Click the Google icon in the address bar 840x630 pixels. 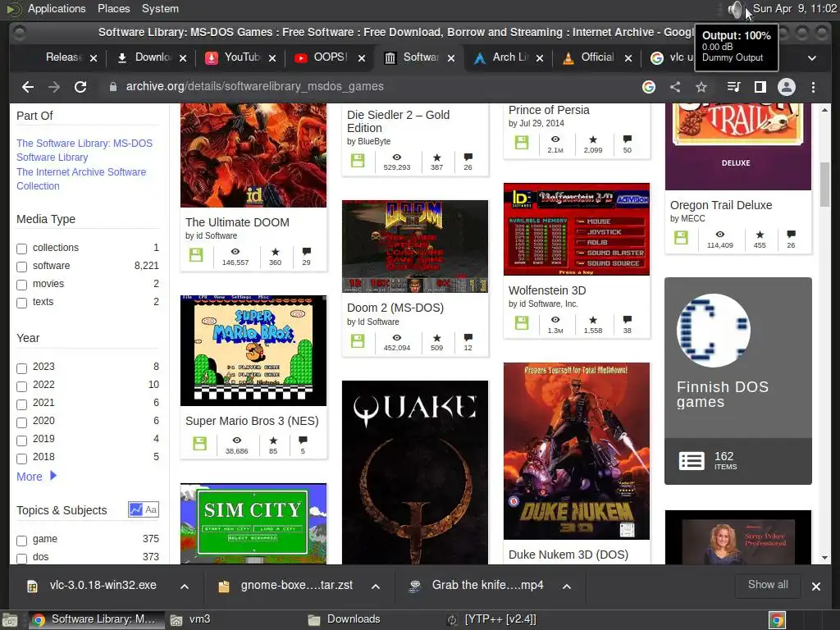click(x=649, y=87)
